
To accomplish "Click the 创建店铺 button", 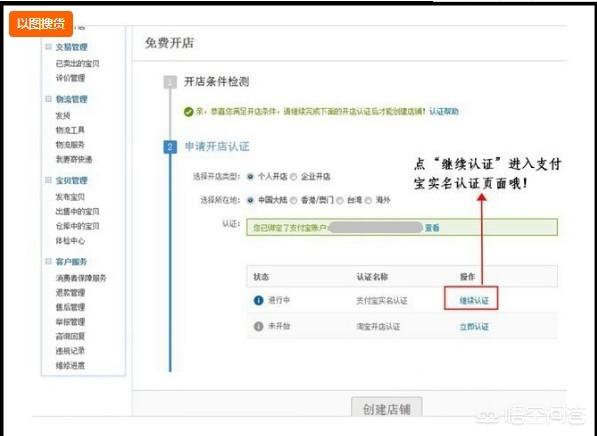I will [386, 409].
